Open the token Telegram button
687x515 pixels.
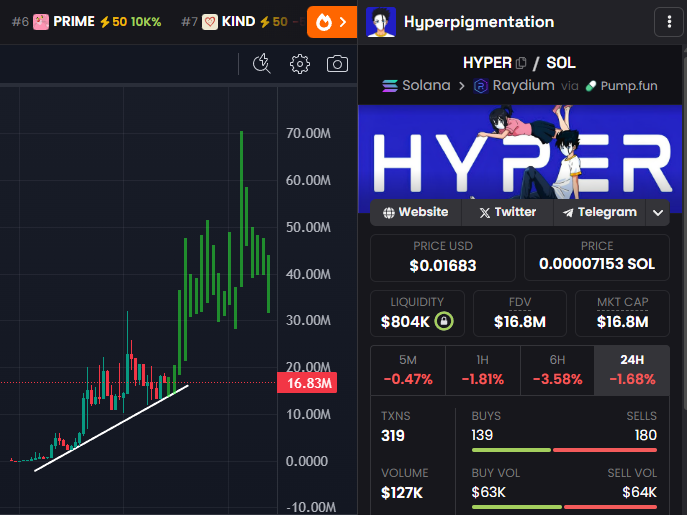click(600, 213)
